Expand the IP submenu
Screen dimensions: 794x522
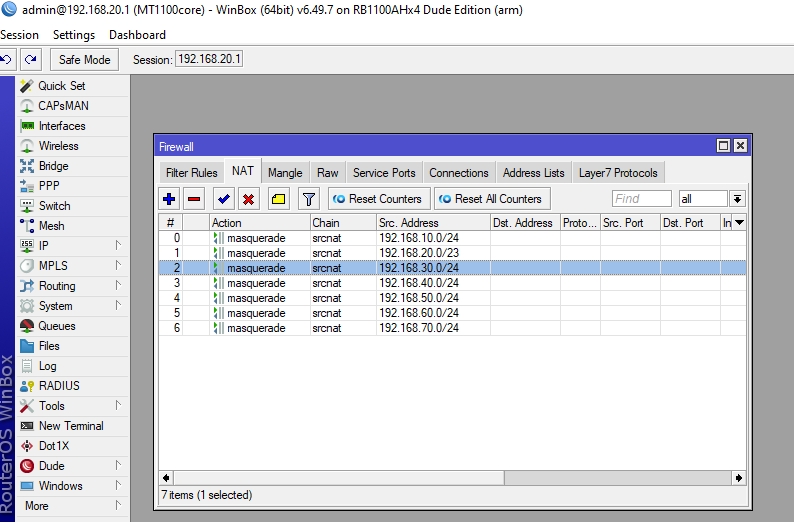coord(72,246)
